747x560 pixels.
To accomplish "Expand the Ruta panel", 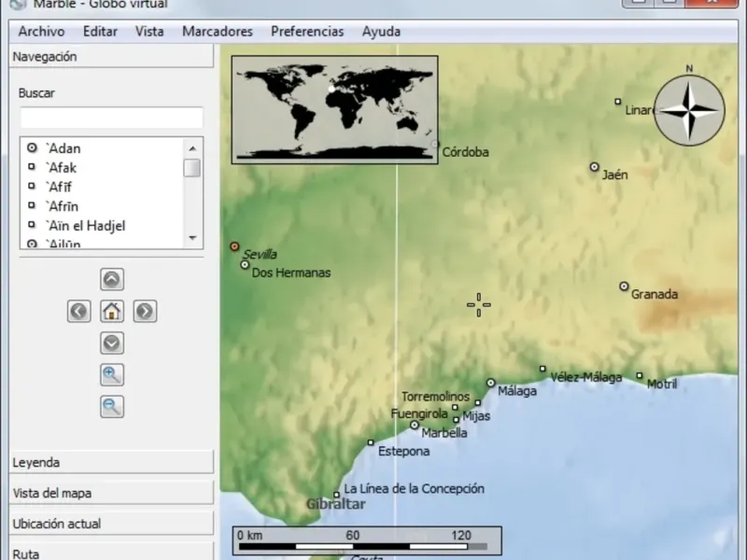I will (111, 553).
